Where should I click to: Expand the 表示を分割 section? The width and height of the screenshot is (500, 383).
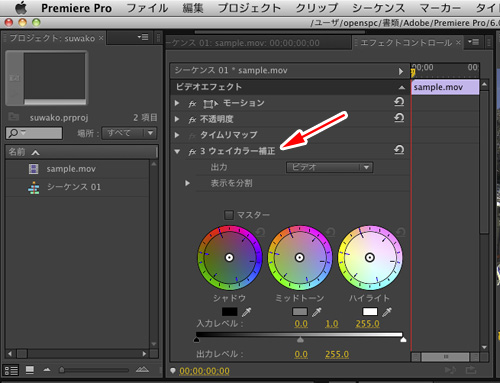coord(187,183)
